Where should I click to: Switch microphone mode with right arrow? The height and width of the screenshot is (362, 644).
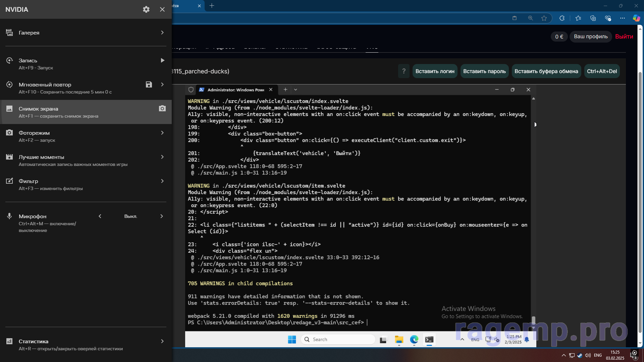[x=162, y=216]
